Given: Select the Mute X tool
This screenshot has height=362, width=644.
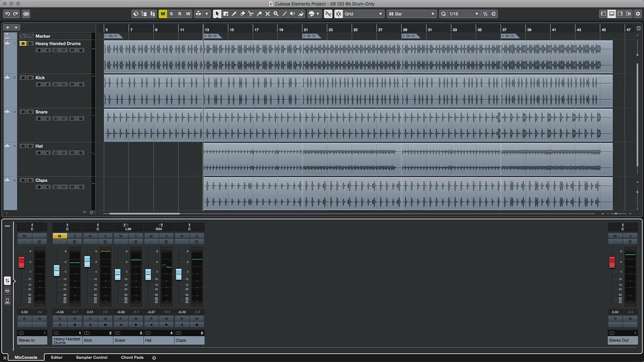Looking at the screenshot, I should [267, 14].
